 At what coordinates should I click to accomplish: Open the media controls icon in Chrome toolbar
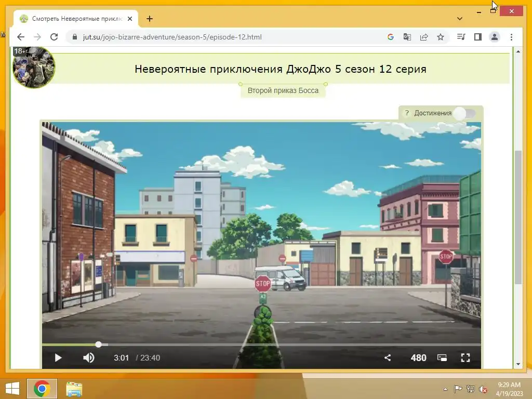(461, 37)
